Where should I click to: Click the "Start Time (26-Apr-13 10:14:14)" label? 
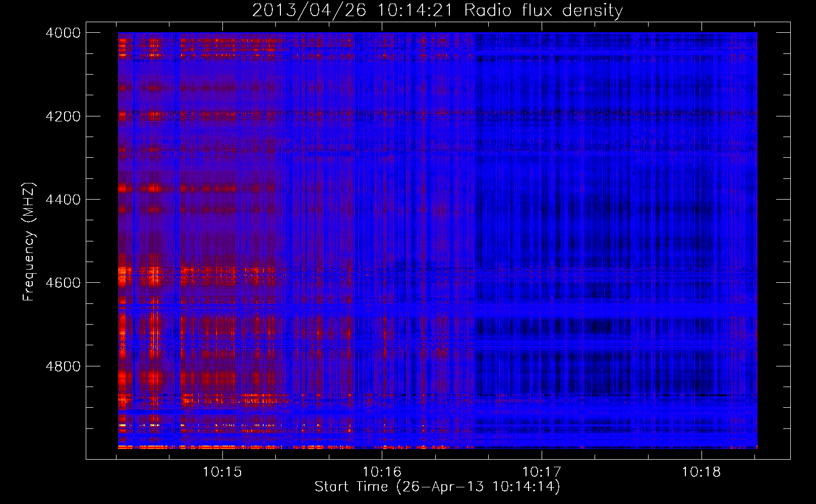[x=437, y=487]
